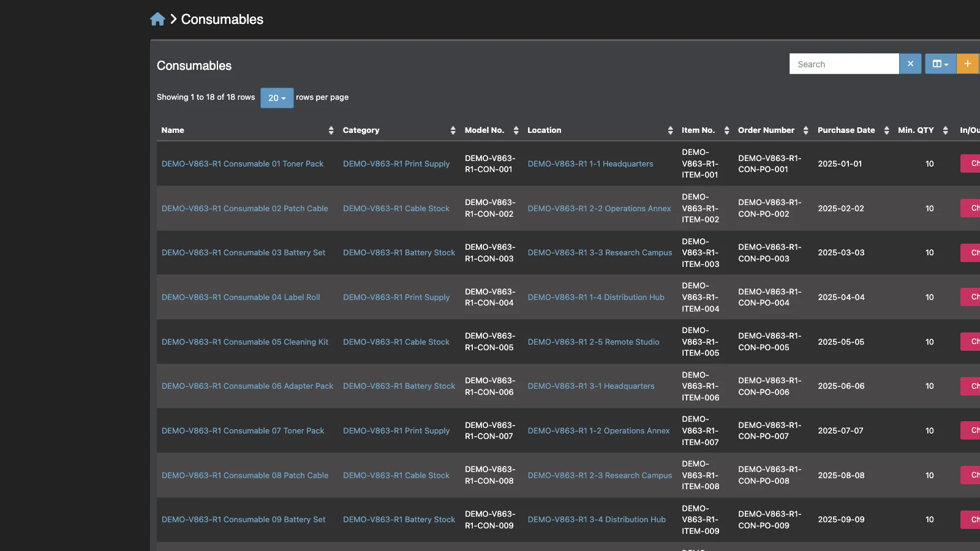Check out Consumable 04 Label Roll
Screen dimensions: 980x551
click(971, 297)
